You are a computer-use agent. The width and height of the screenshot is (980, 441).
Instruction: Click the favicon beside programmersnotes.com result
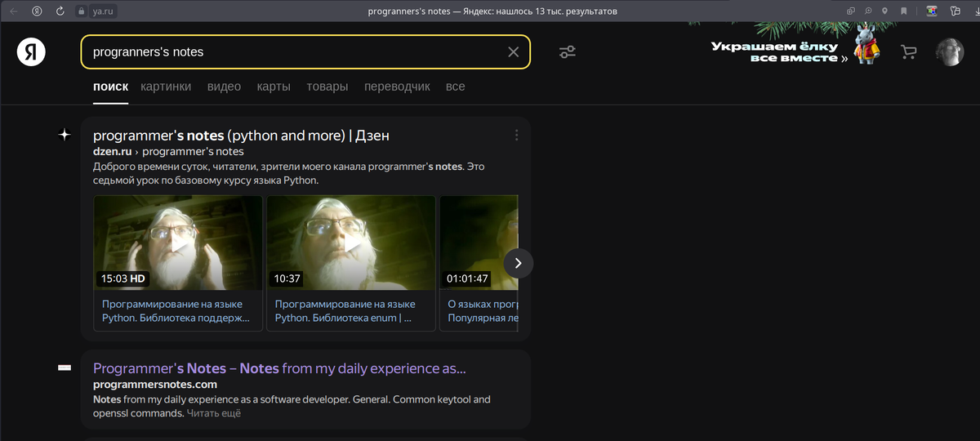[x=65, y=368]
